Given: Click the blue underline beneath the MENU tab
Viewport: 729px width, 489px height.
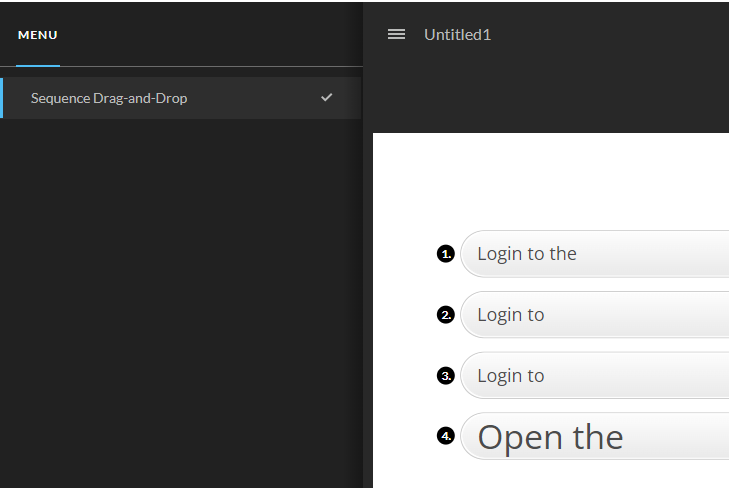Looking at the screenshot, I should point(38,65).
